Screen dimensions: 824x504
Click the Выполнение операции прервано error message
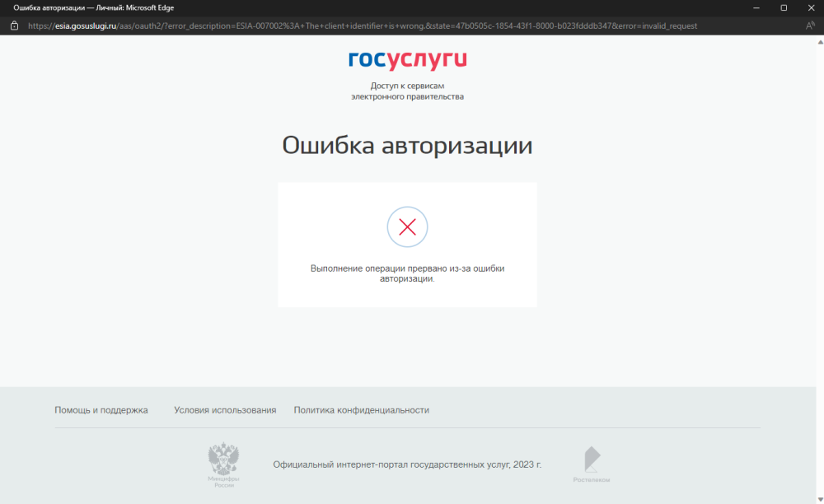tap(407, 273)
